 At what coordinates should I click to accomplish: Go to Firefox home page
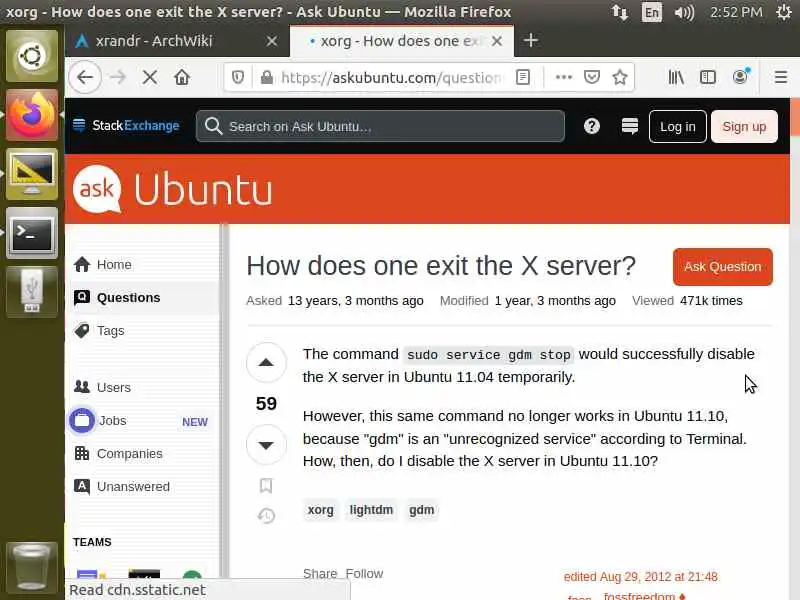(182, 78)
